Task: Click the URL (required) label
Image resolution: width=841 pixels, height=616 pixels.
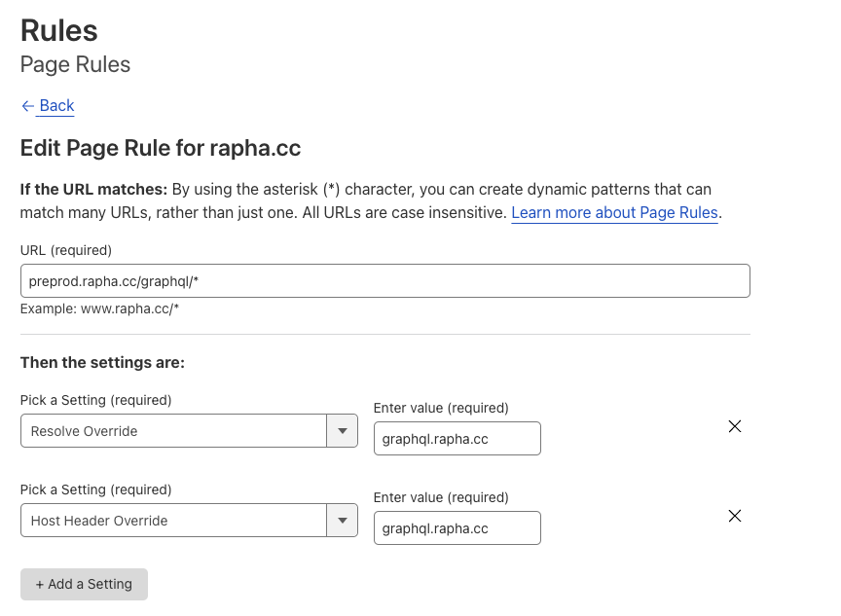Action: tap(66, 250)
